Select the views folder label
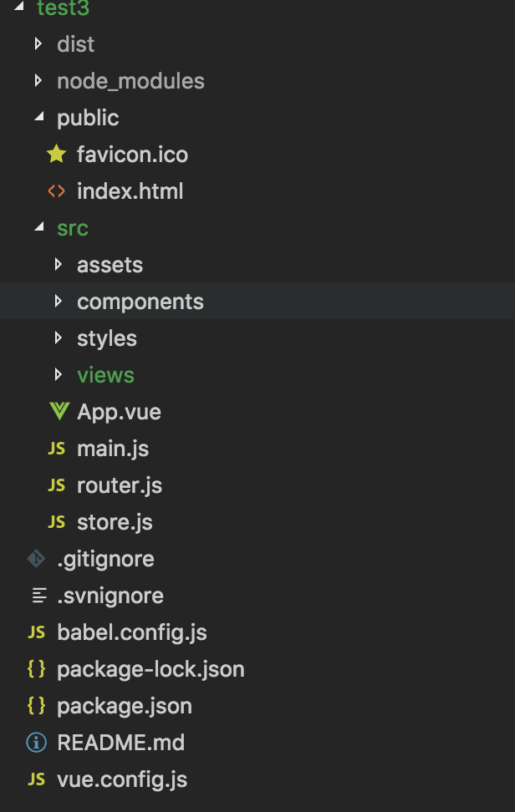 (105, 375)
